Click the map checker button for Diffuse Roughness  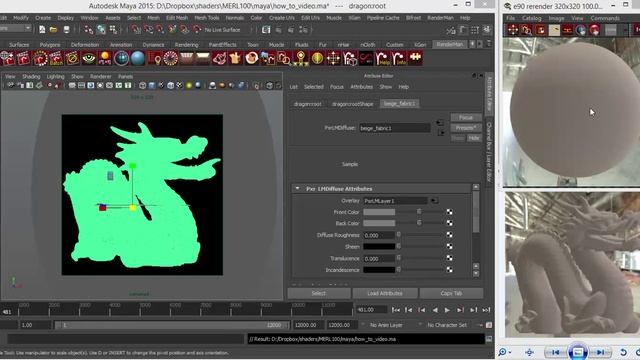[x=449, y=235]
